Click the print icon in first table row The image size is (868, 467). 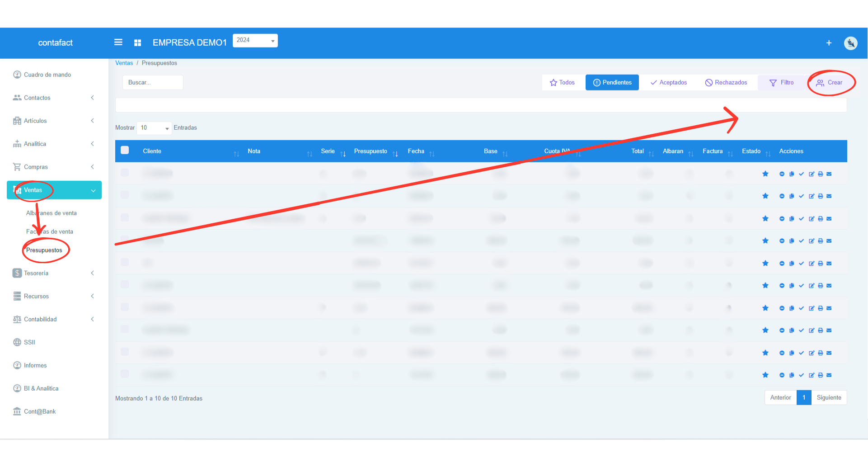[821, 174]
